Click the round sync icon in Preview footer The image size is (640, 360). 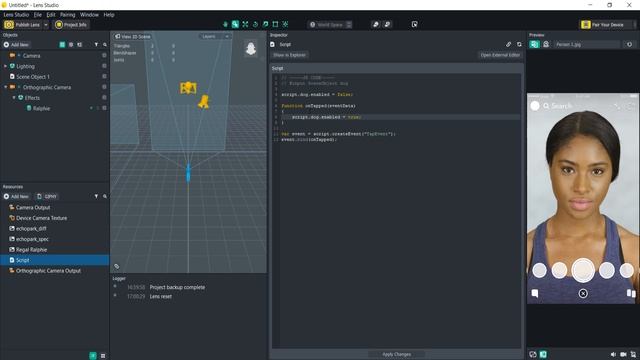pos(533,354)
